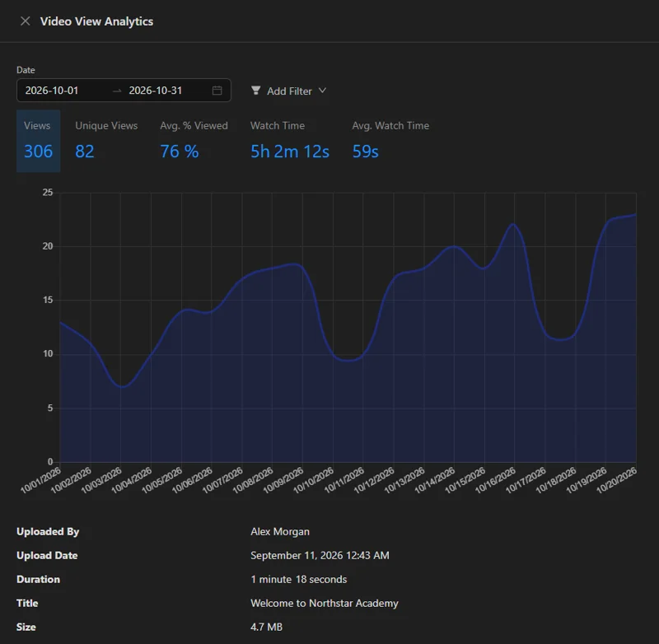Click the size value 4.7 MB
This screenshot has width=659, height=644.
pyautogui.click(x=266, y=628)
